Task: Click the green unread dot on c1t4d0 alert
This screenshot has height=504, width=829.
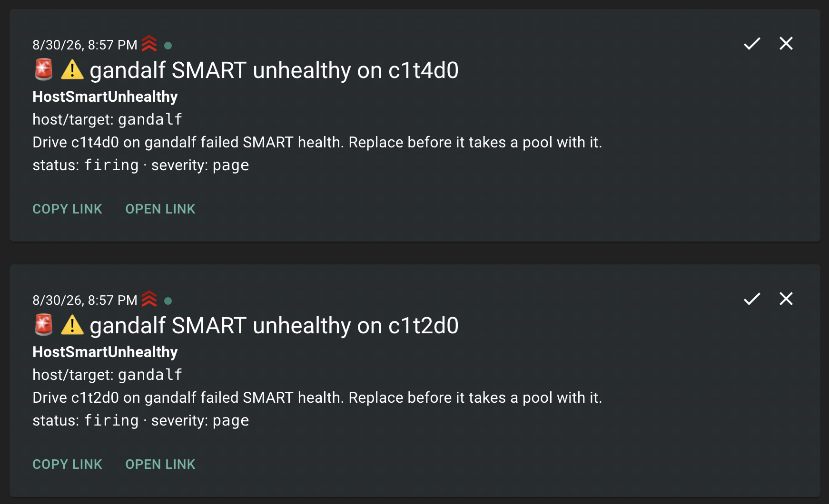Action: coord(168,46)
